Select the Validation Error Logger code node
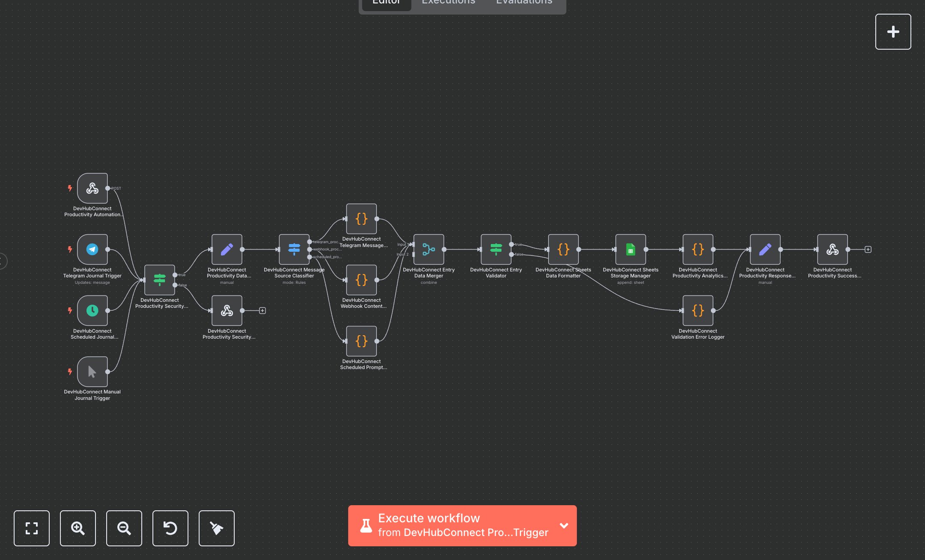Viewport: 925px width, 560px height. [x=698, y=310]
